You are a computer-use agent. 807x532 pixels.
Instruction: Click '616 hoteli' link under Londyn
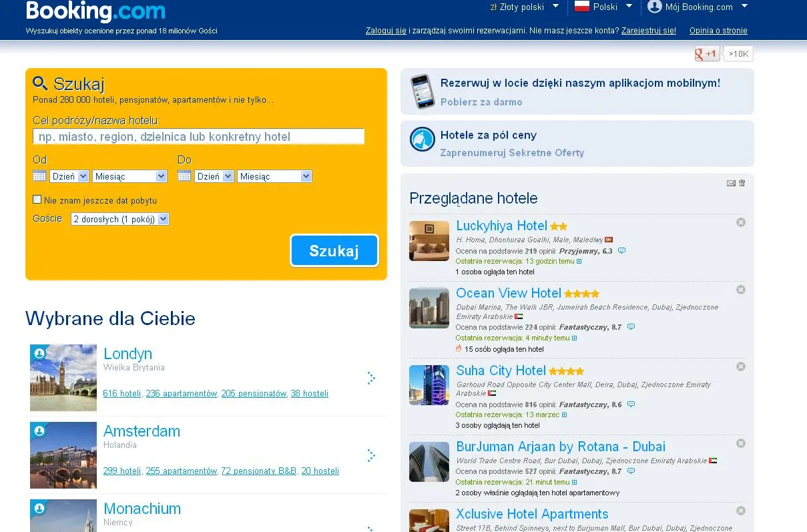121,394
